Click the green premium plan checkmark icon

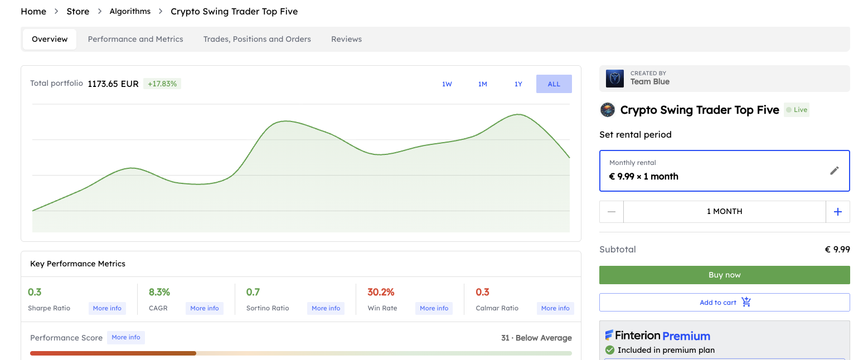click(610, 350)
